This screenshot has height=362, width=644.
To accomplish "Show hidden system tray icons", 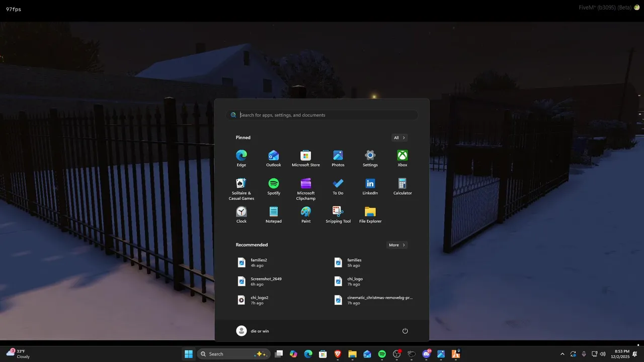I will click(x=562, y=354).
